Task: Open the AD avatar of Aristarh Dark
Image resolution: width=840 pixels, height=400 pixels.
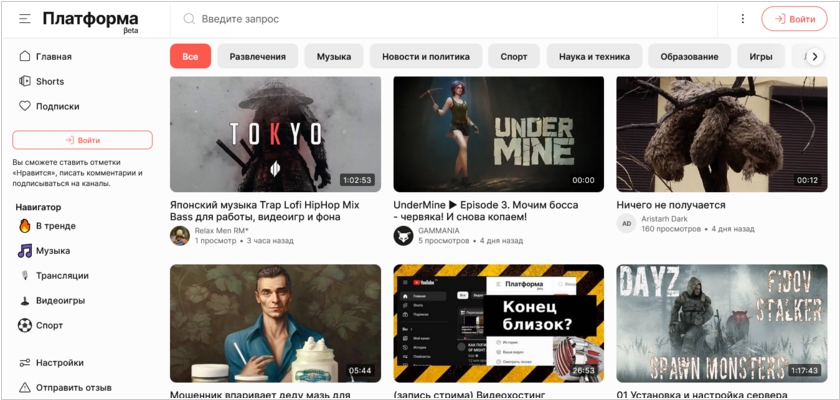Action: tap(626, 223)
